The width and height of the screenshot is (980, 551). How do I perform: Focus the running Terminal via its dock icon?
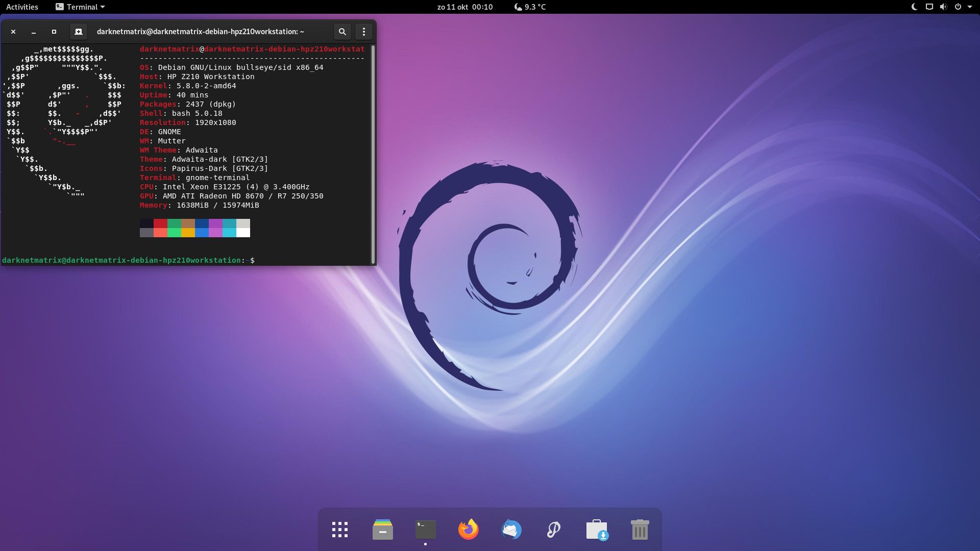point(425,529)
